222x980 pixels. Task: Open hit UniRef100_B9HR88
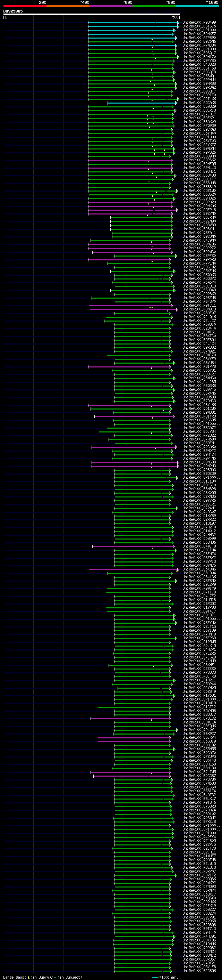pyautogui.click(x=199, y=84)
